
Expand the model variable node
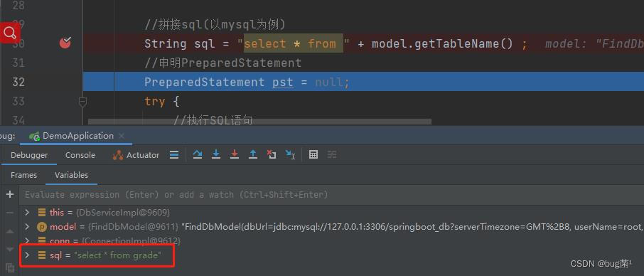[x=27, y=226]
